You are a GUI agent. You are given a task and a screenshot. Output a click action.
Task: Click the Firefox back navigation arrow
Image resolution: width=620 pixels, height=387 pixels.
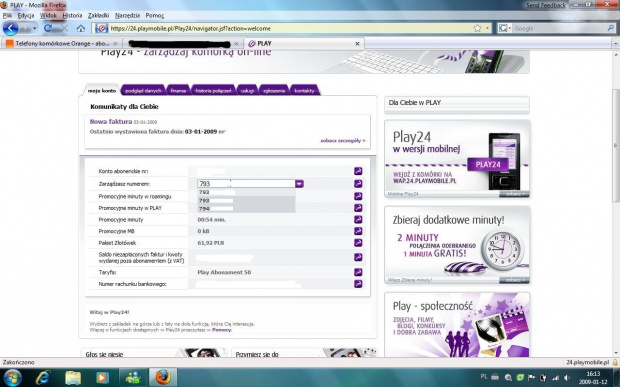11,28
